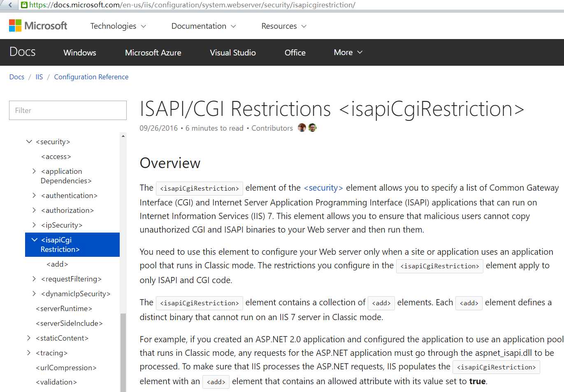Select <access> in the sidebar tree
Screen dimensions: 564x392
pos(56,157)
